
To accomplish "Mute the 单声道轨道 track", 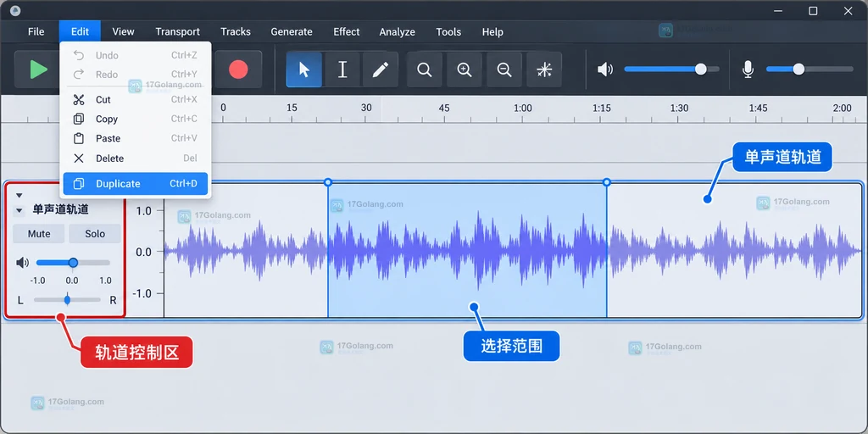I will (39, 234).
